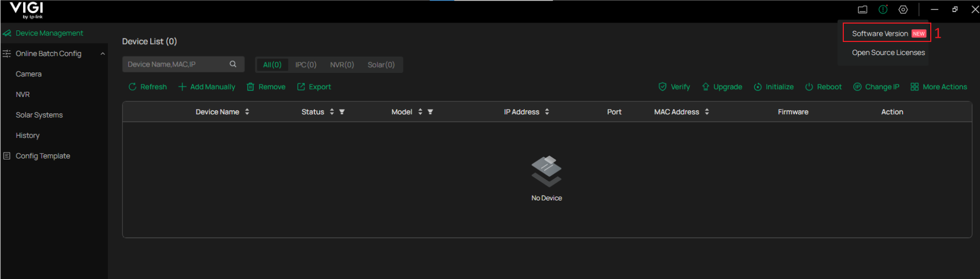Click the green info icon in title bar
This screenshot has height=279, width=980.
point(883,9)
